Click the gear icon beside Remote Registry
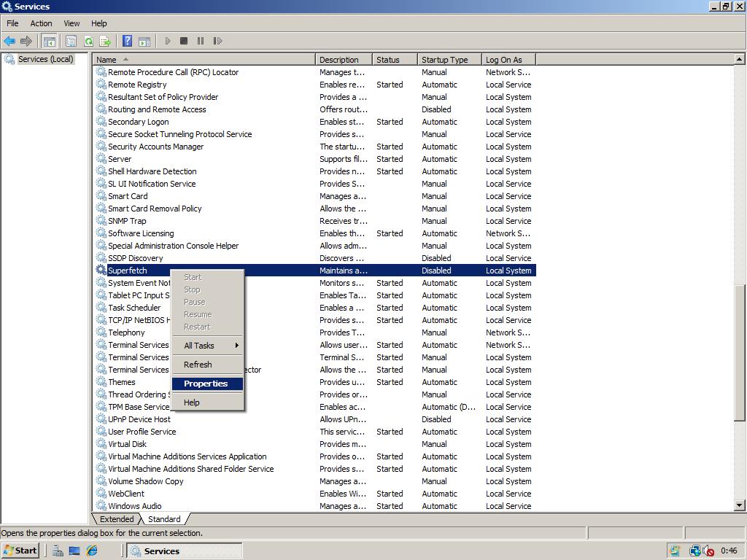The width and height of the screenshot is (747, 560). 101,85
